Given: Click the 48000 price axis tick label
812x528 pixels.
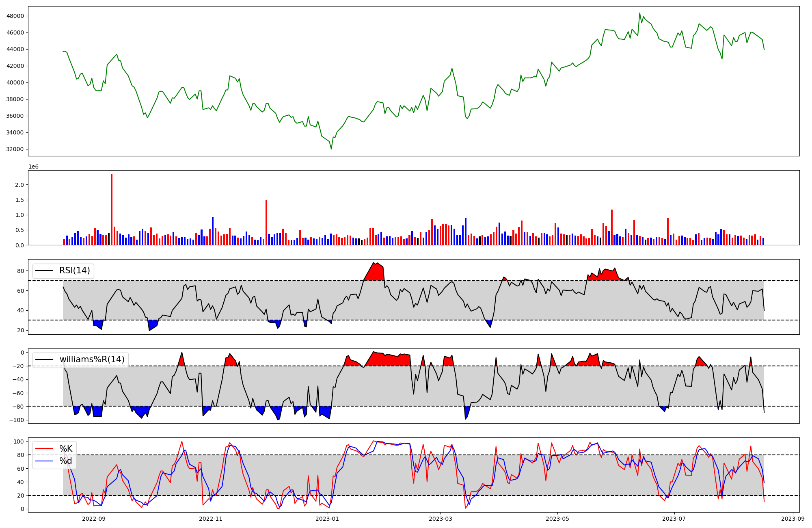Looking at the screenshot, I should [x=15, y=16].
